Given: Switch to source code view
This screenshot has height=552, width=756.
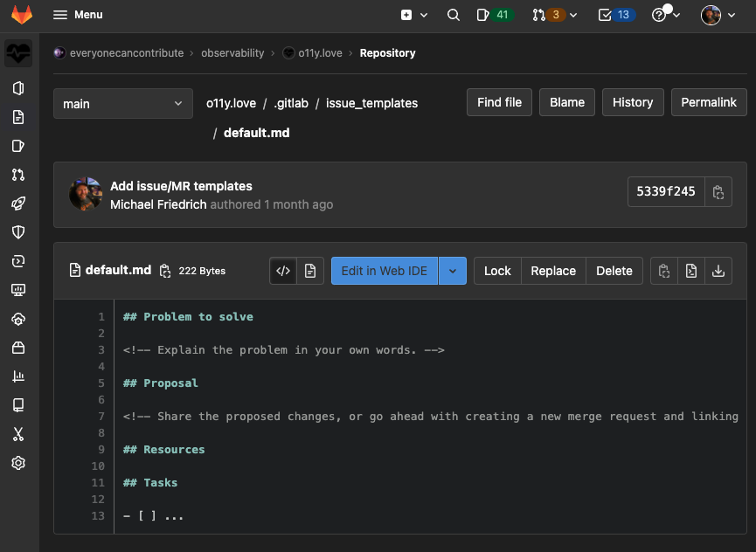Looking at the screenshot, I should click(283, 271).
